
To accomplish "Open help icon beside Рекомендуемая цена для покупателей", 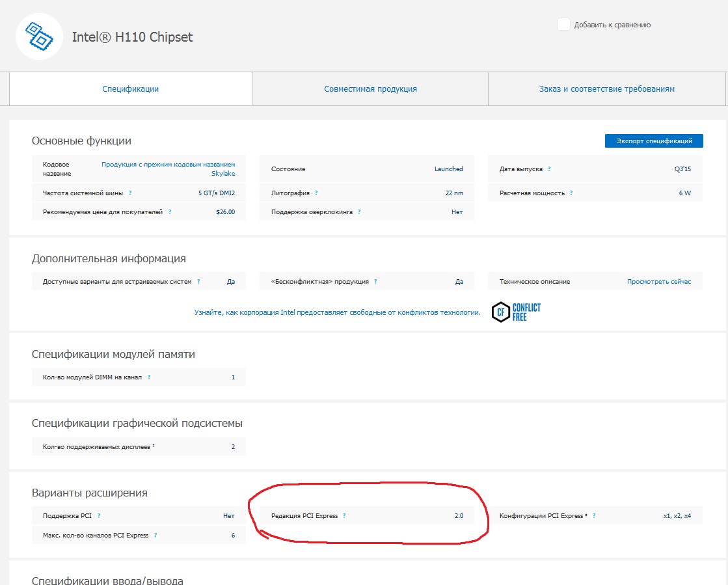I will [170, 211].
